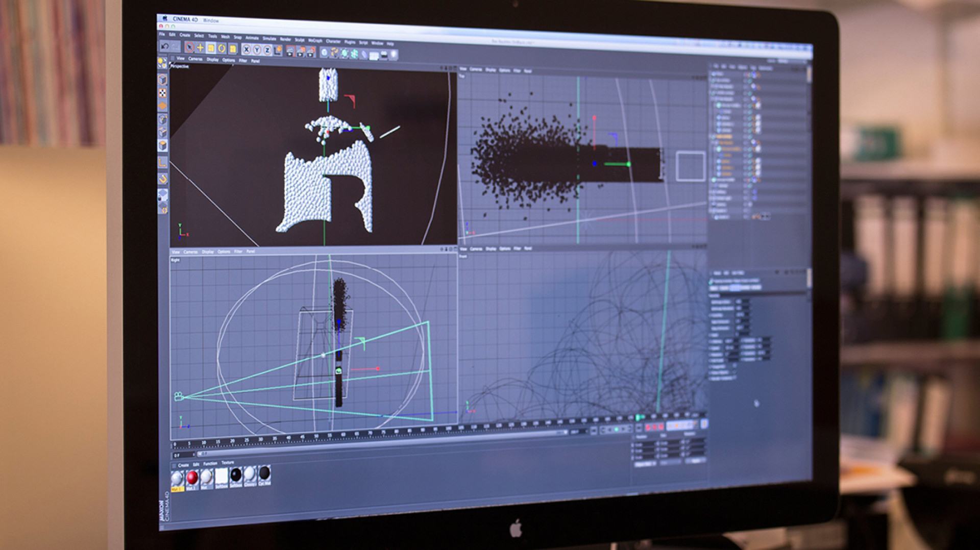Toggle the X axis lock

pyautogui.click(x=247, y=49)
